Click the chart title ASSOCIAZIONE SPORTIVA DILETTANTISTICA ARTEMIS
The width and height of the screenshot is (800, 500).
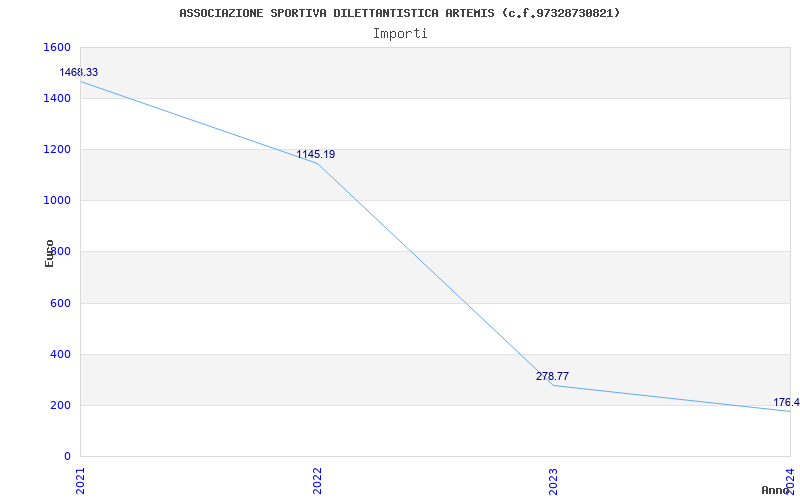(x=399, y=13)
